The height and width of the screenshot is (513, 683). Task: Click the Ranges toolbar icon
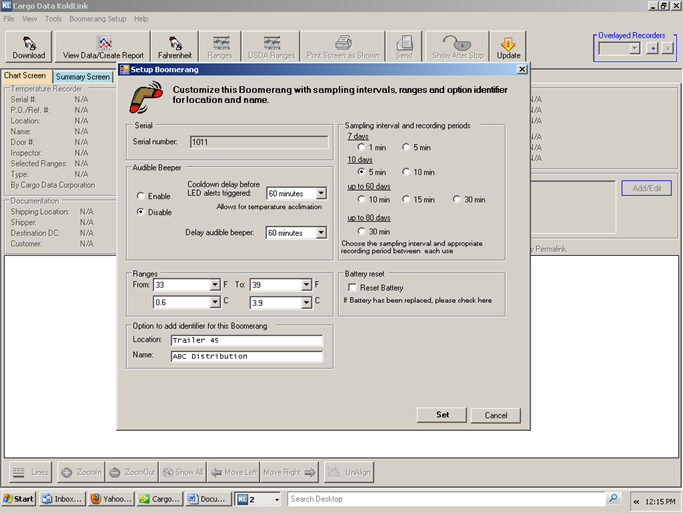point(220,47)
